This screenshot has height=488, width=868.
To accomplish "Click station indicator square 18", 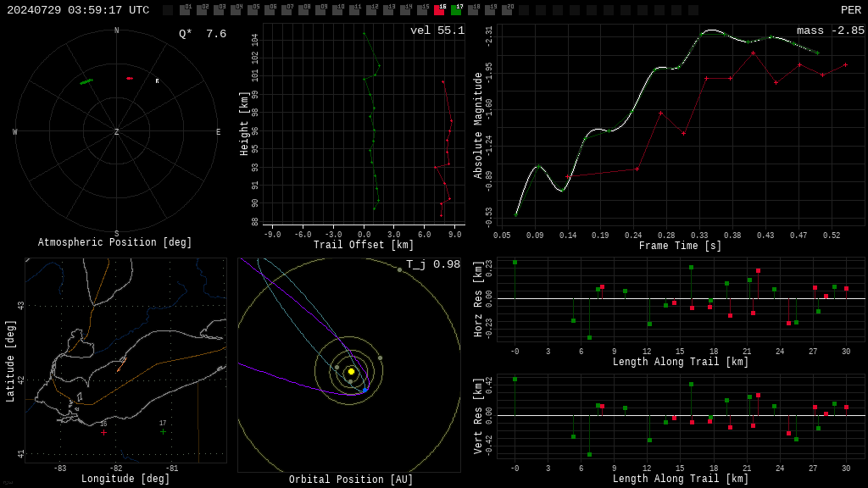I will coord(473,10).
